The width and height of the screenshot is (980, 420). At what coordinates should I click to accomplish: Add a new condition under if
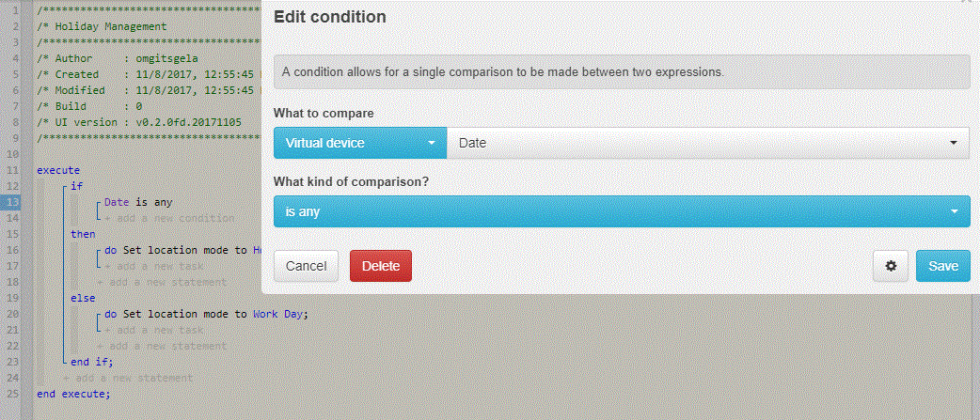click(x=168, y=218)
